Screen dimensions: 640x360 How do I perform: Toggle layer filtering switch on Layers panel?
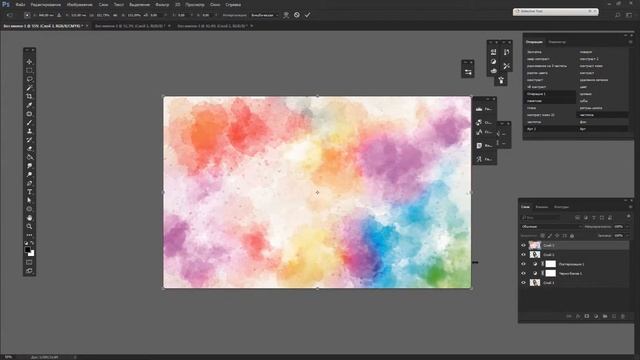coord(629,217)
